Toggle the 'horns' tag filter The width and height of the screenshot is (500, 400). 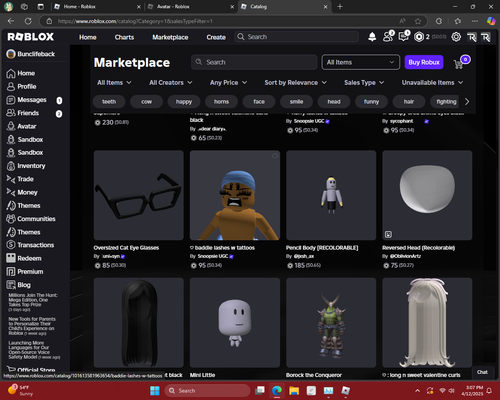click(x=221, y=102)
